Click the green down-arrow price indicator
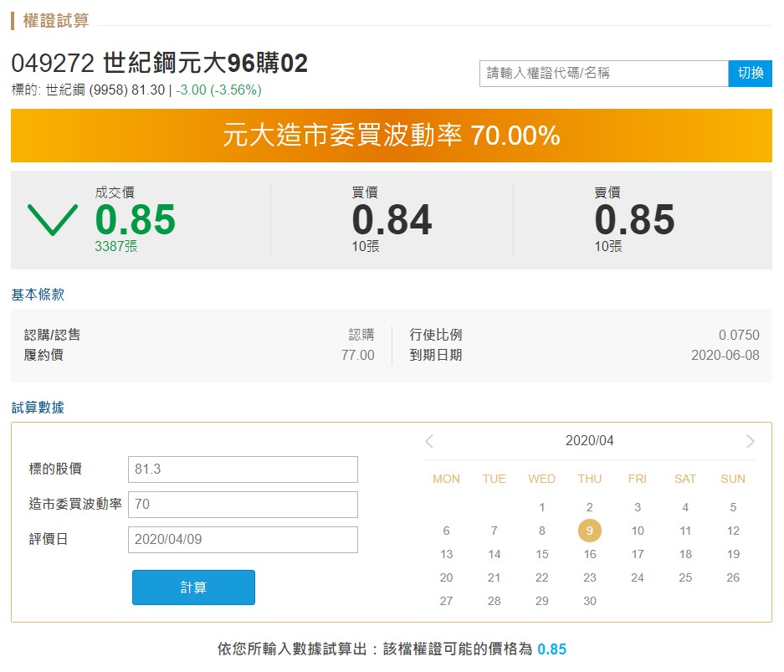The width and height of the screenshot is (784, 672). click(53, 220)
